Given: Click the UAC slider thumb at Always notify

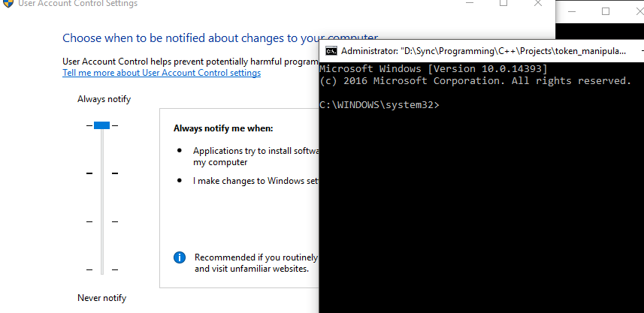Looking at the screenshot, I should 102,125.
